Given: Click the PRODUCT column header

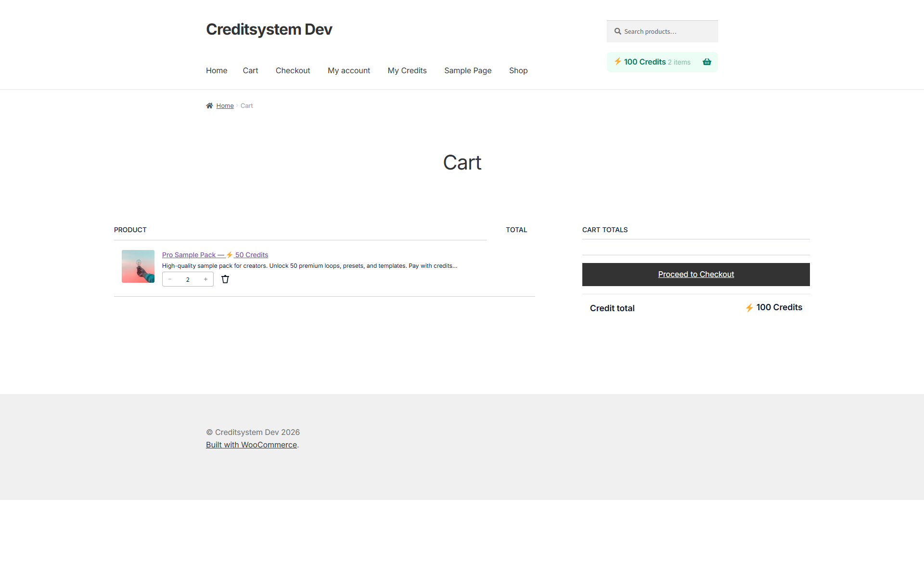Looking at the screenshot, I should tap(130, 230).
